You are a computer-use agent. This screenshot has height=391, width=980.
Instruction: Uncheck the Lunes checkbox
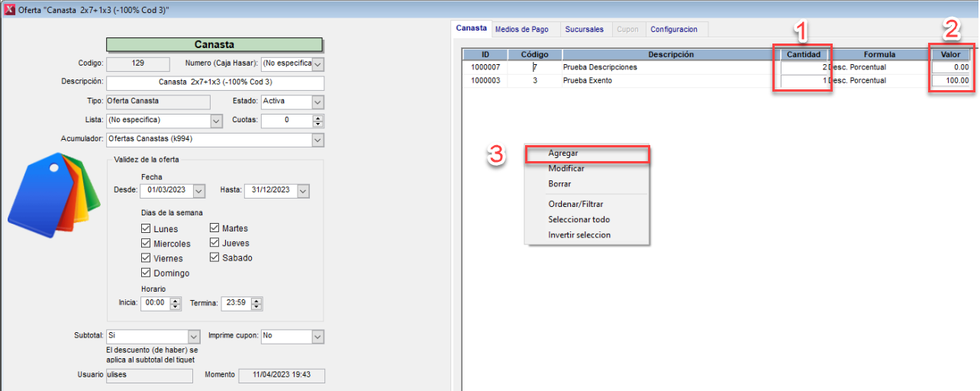point(146,229)
